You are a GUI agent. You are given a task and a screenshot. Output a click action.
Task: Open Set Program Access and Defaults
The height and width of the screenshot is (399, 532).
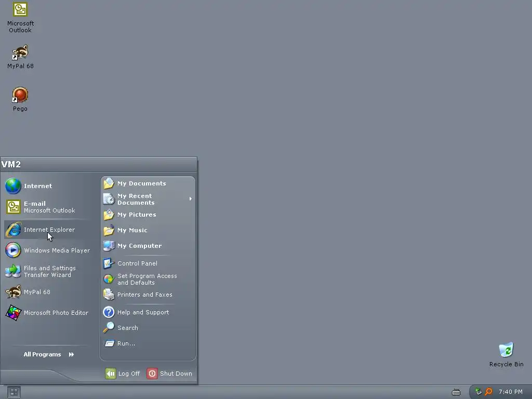click(x=148, y=279)
